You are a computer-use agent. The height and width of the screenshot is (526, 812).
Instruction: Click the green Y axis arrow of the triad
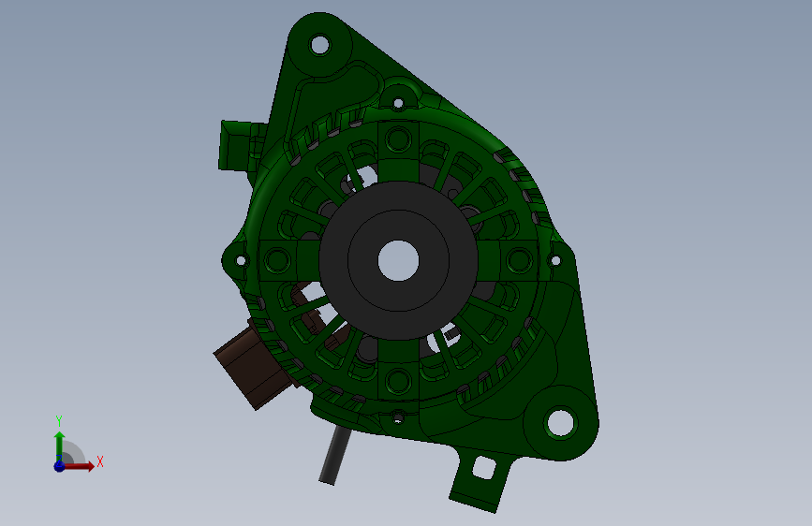[x=59, y=446]
